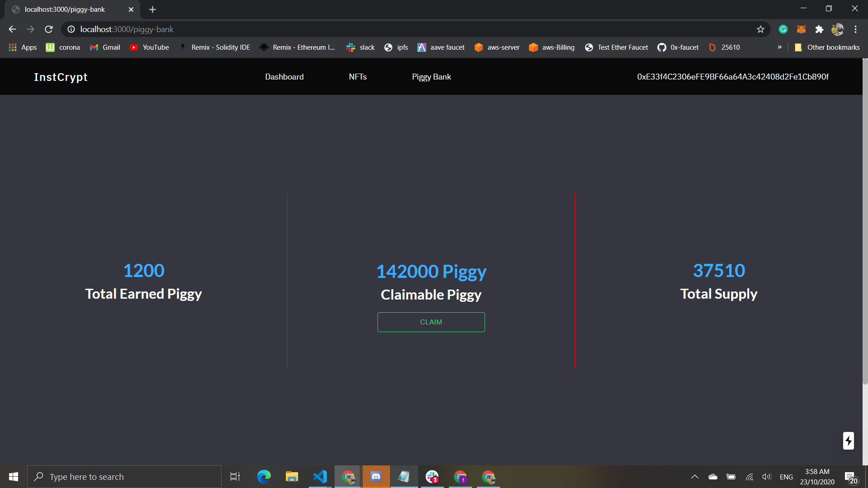Click the Claimable Piggy label

431,295
